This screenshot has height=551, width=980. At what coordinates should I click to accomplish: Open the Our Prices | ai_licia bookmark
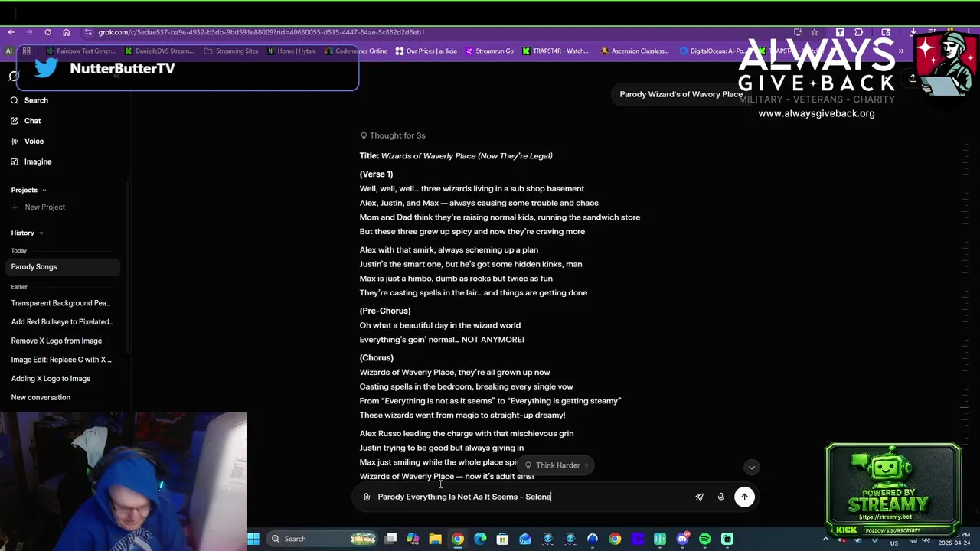tap(426, 51)
